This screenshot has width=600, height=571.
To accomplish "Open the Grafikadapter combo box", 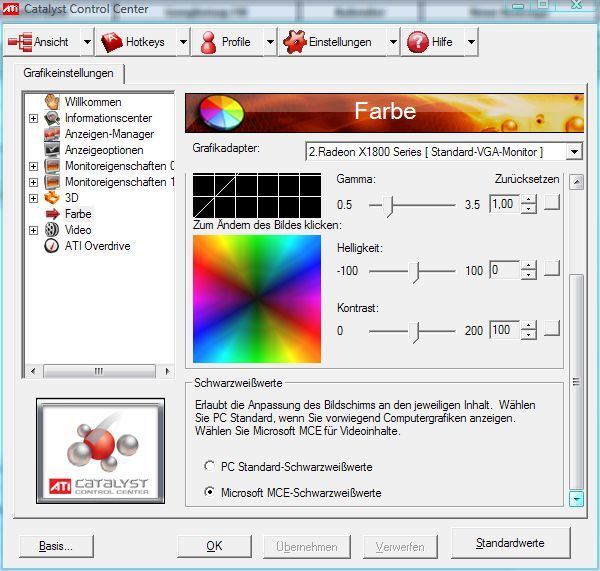I will [444, 152].
